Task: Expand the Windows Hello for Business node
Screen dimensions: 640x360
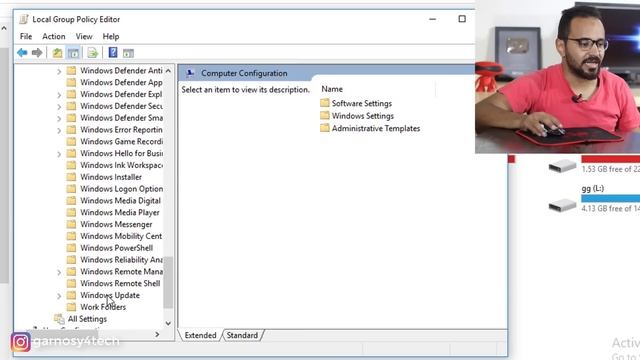Action: tap(59, 154)
